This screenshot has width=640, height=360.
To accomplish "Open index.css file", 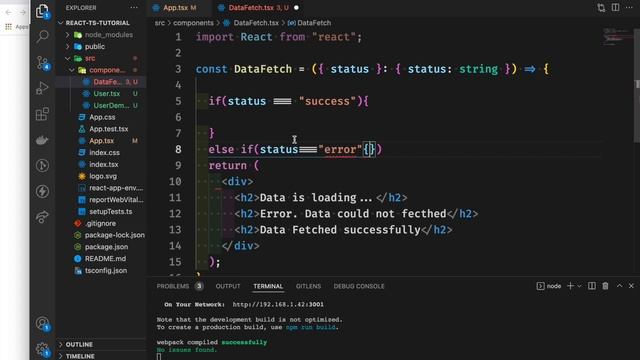I will (x=101, y=153).
